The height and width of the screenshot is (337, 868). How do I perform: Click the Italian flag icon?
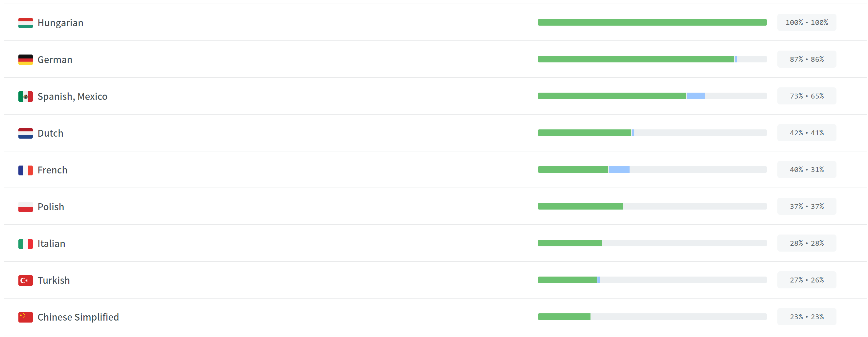26,244
